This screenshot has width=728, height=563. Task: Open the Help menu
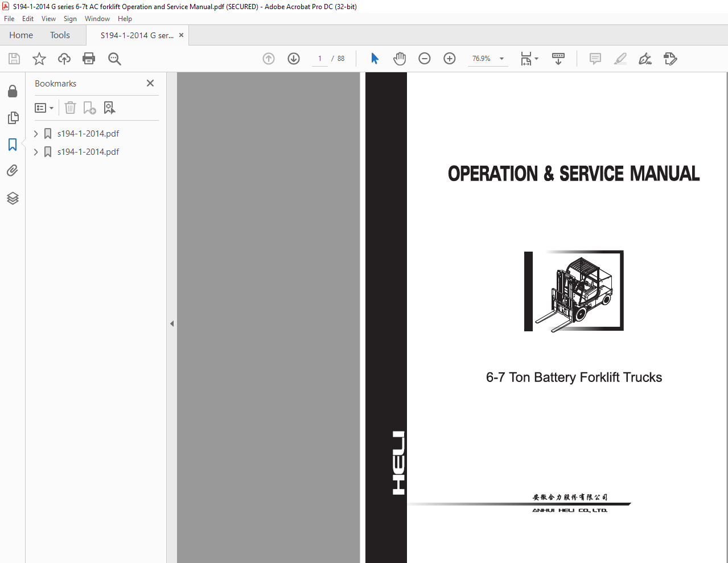click(125, 19)
